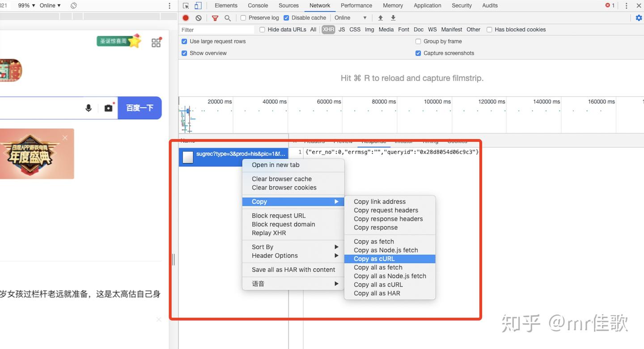Viewport: 644px width, 349px height.
Task: Open DevTools network settings gear icon
Action: click(x=639, y=18)
